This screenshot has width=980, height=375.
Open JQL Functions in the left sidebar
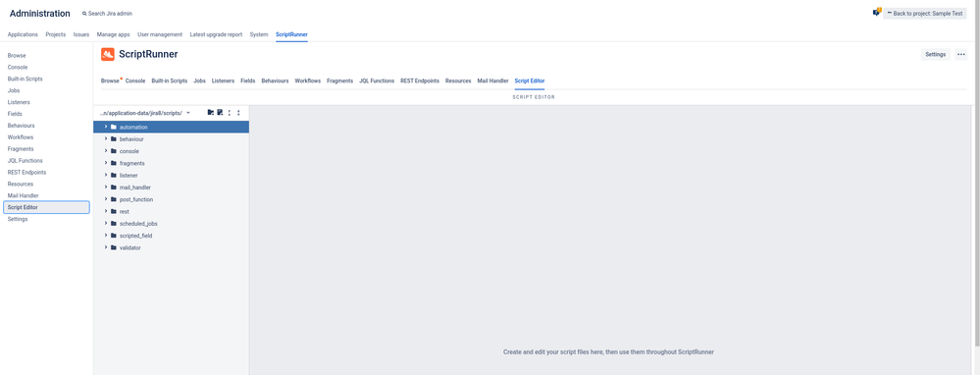(25, 161)
